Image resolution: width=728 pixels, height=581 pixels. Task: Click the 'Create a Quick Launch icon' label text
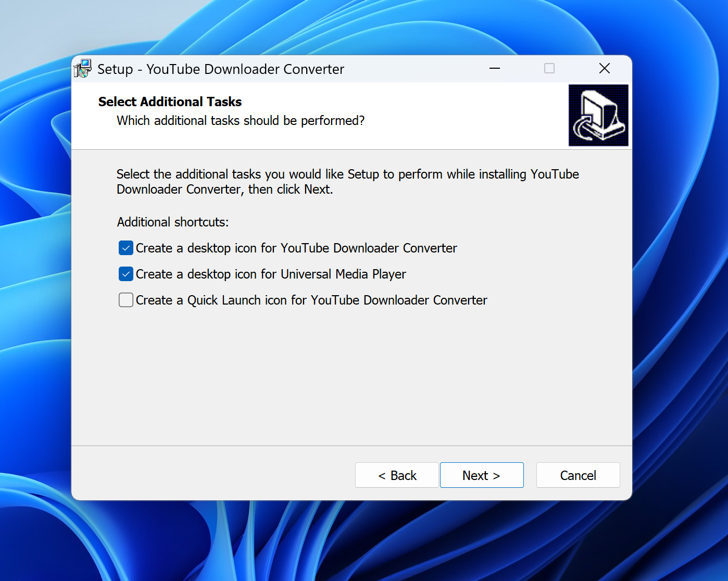(311, 300)
